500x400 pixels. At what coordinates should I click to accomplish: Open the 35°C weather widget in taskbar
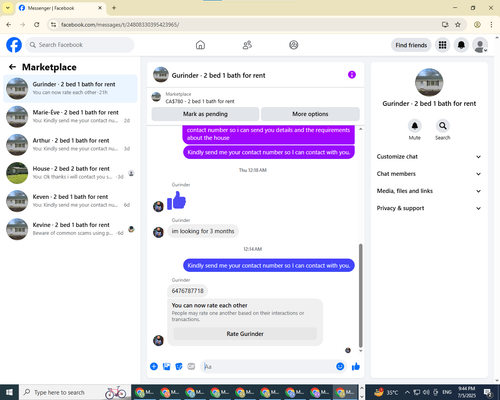[x=386, y=392]
